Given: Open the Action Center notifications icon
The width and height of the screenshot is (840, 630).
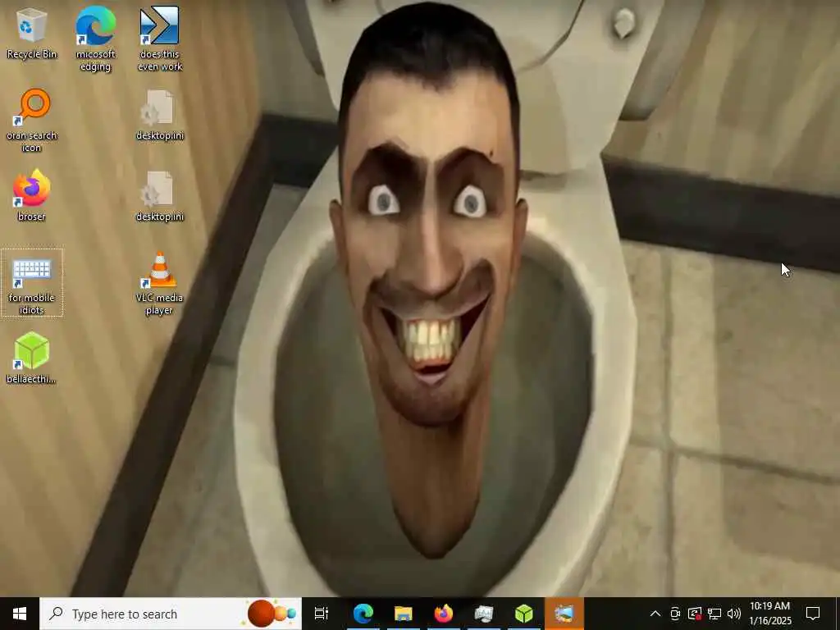Looking at the screenshot, I should pyautogui.click(x=813, y=614).
